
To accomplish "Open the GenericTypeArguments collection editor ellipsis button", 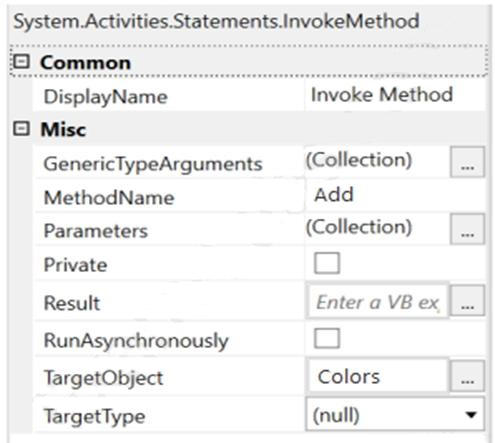I will pos(467,162).
